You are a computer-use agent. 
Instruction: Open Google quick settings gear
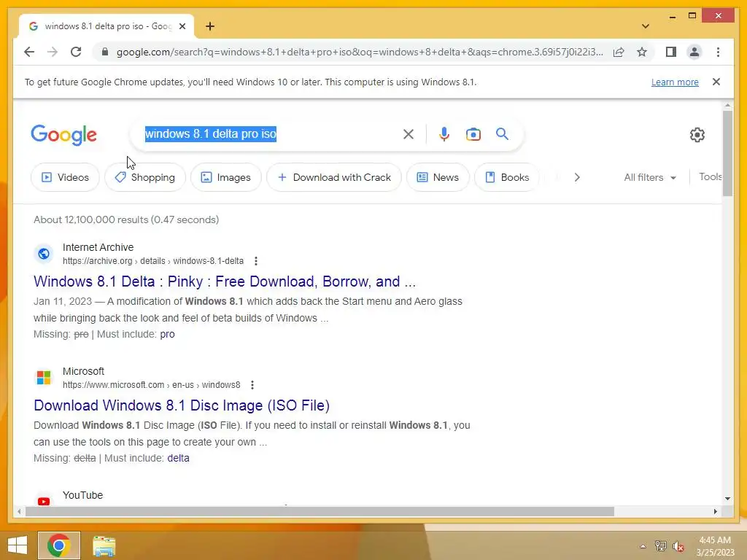(x=697, y=135)
